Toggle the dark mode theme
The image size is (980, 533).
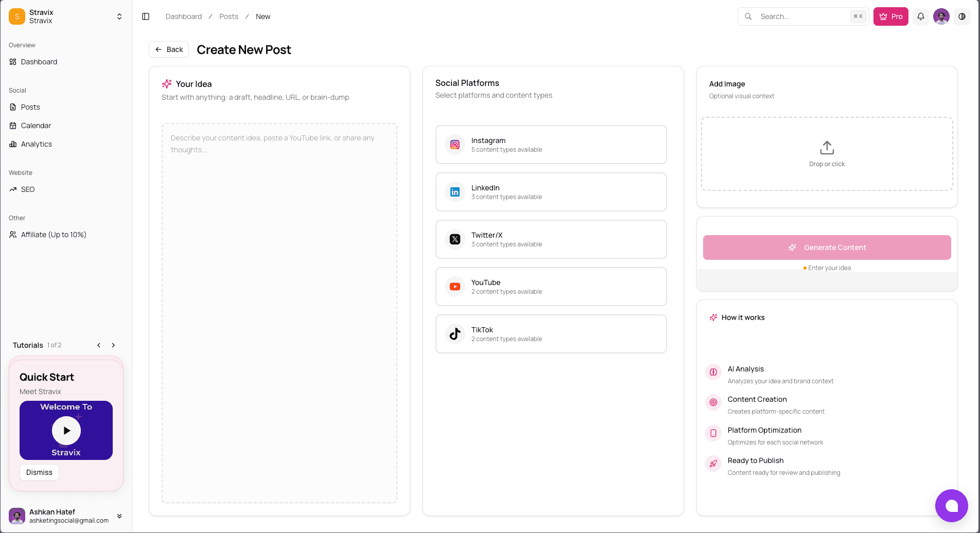(x=961, y=16)
